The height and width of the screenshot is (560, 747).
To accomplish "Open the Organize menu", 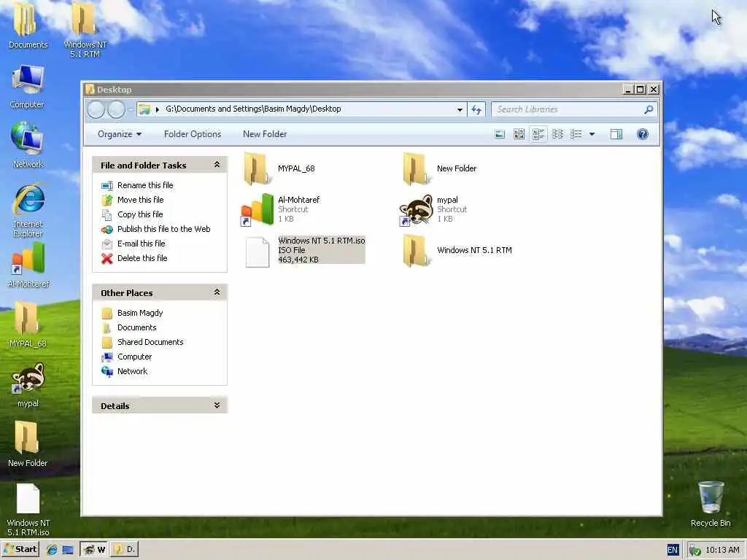I will pos(120,134).
